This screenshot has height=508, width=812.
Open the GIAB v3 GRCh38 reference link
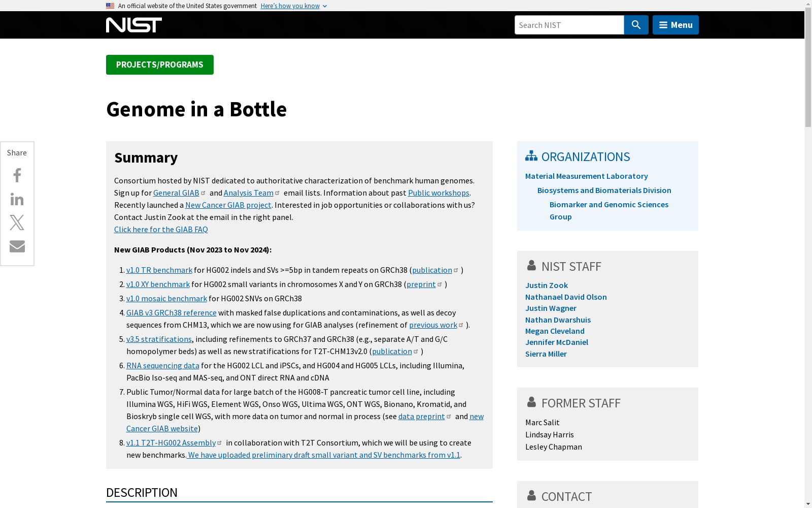tap(172, 312)
